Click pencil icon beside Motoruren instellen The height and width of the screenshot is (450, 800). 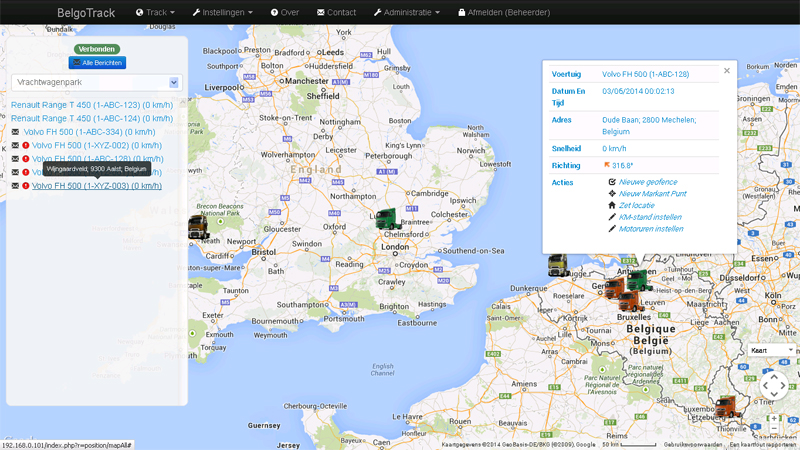click(612, 229)
